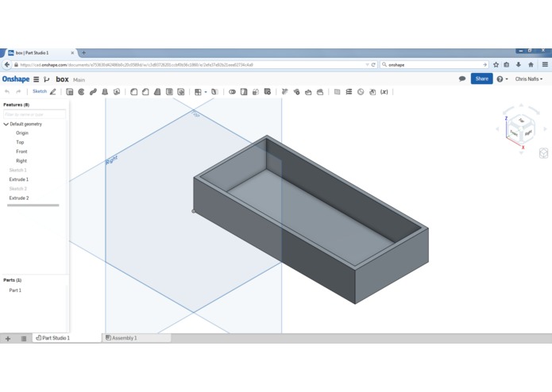Click the rollback bar below Extrude 2
This screenshot has width=552, height=392.
(33, 206)
